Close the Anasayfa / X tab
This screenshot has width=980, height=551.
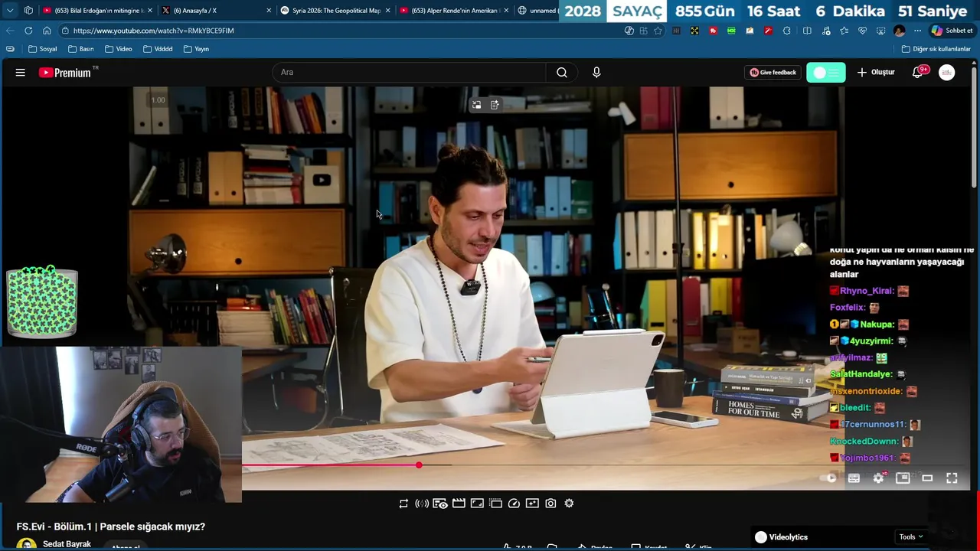(269, 11)
